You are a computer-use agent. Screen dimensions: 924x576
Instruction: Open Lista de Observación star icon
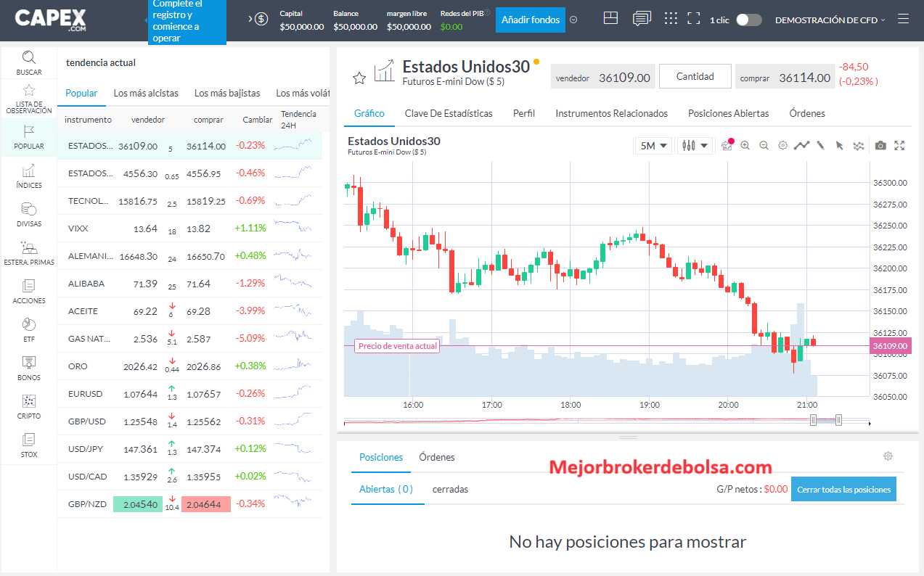28,91
